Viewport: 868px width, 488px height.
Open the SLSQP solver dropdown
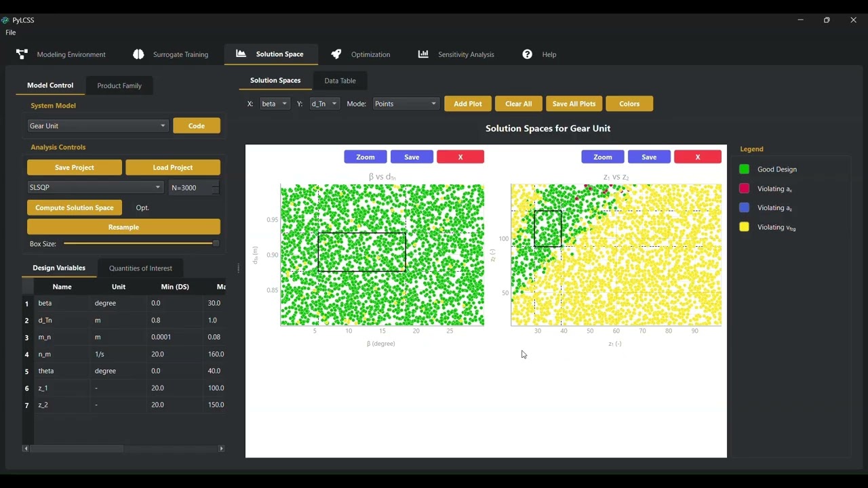pyautogui.click(x=95, y=188)
